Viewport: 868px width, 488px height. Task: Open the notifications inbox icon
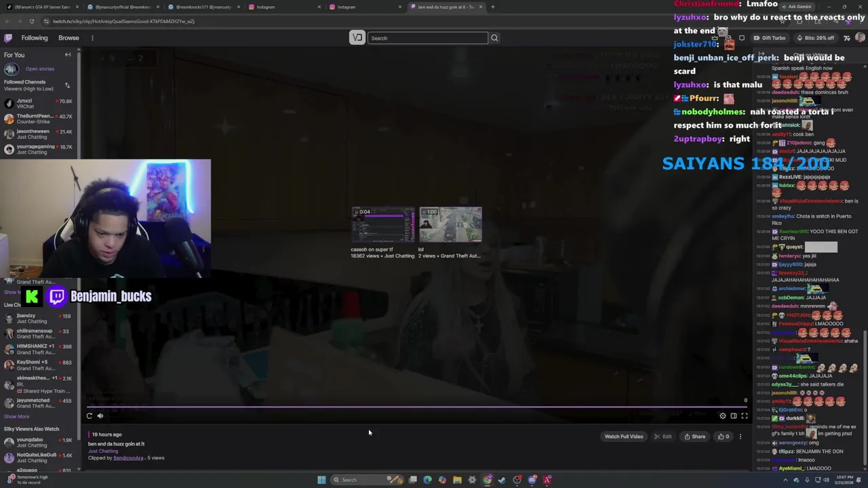(x=728, y=38)
